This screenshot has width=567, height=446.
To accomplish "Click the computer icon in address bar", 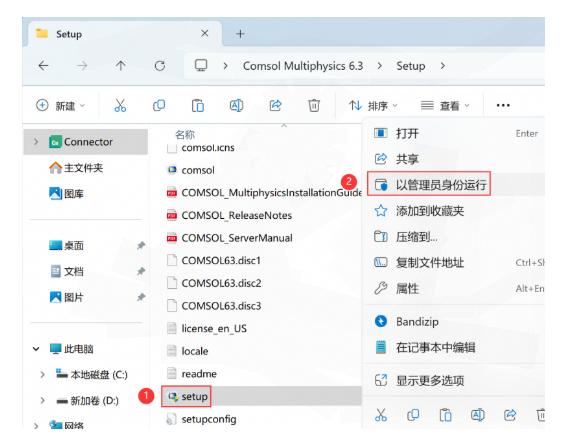I will [201, 65].
